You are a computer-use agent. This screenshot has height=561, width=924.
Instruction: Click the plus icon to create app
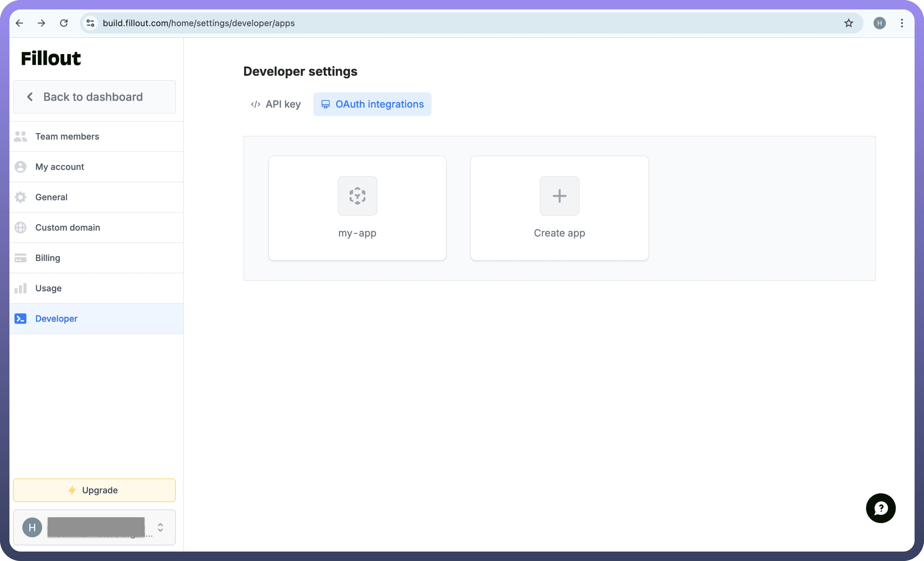coord(559,196)
